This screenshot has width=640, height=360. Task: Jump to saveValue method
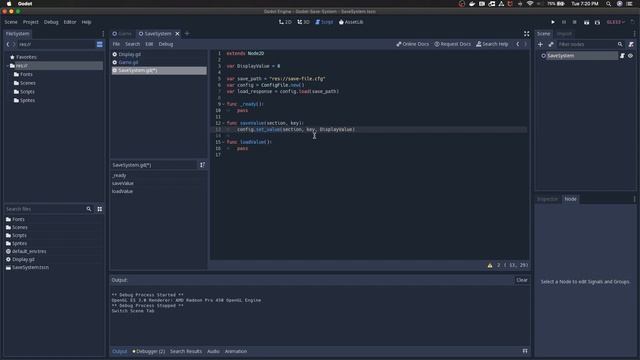tap(122, 183)
